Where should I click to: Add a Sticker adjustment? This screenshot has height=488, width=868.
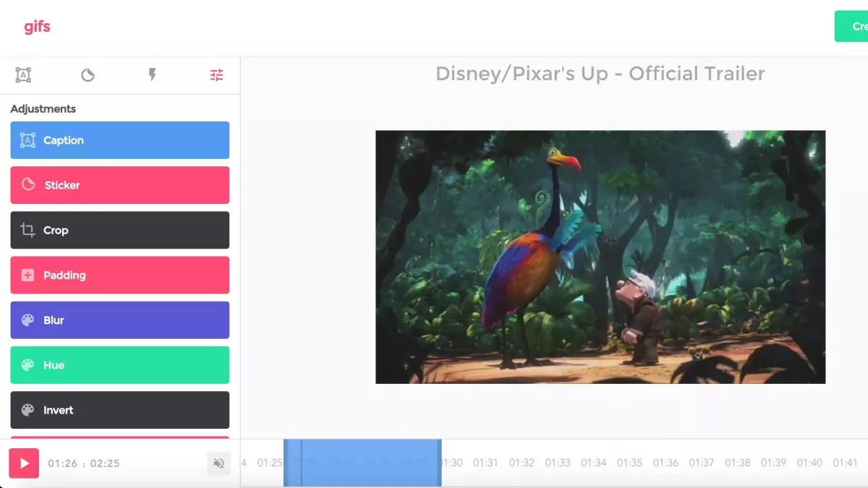point(120,185)
